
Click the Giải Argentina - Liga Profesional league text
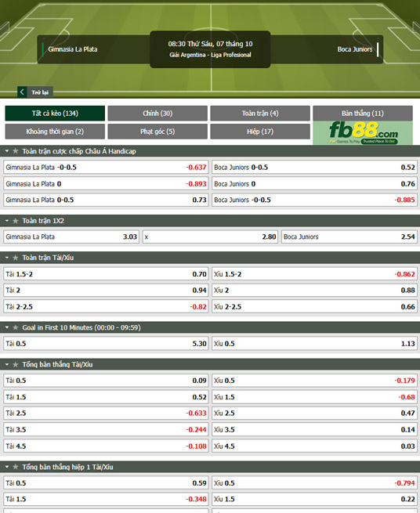click(x=210, y=55)
